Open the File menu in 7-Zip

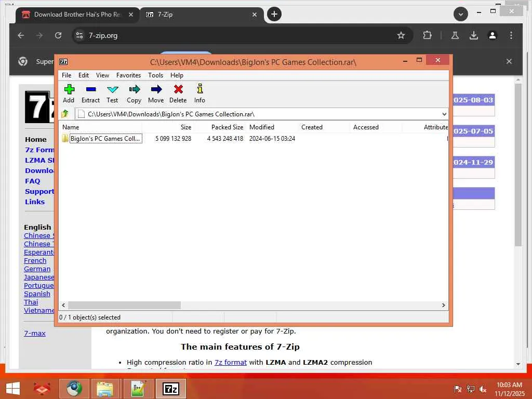66,75
